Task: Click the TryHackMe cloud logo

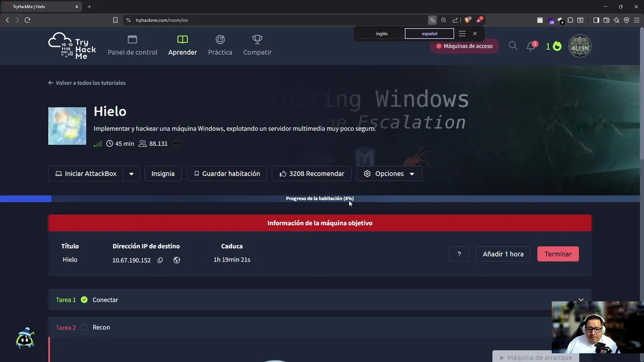Action: point(72,46)
